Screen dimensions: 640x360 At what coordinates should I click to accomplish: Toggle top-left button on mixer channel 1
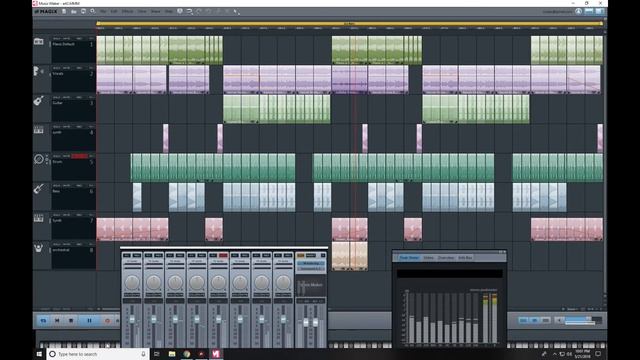[127, 255]
